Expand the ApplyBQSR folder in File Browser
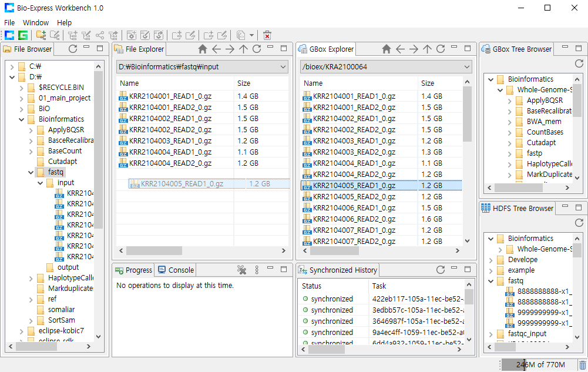 (31, 130)
